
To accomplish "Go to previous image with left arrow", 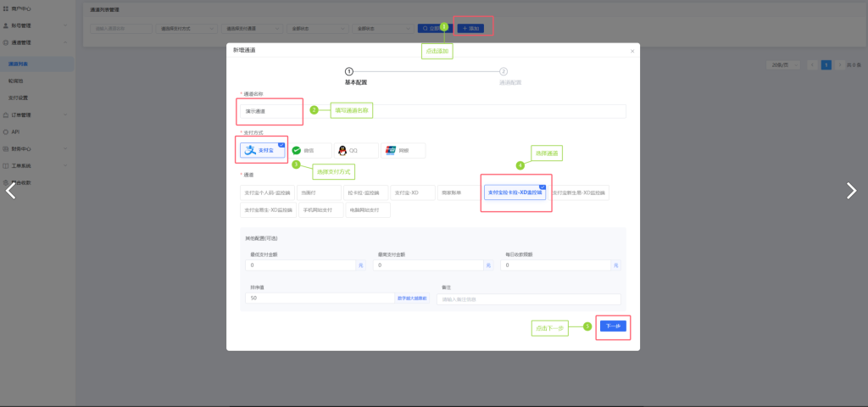I will tap(11, 191).
